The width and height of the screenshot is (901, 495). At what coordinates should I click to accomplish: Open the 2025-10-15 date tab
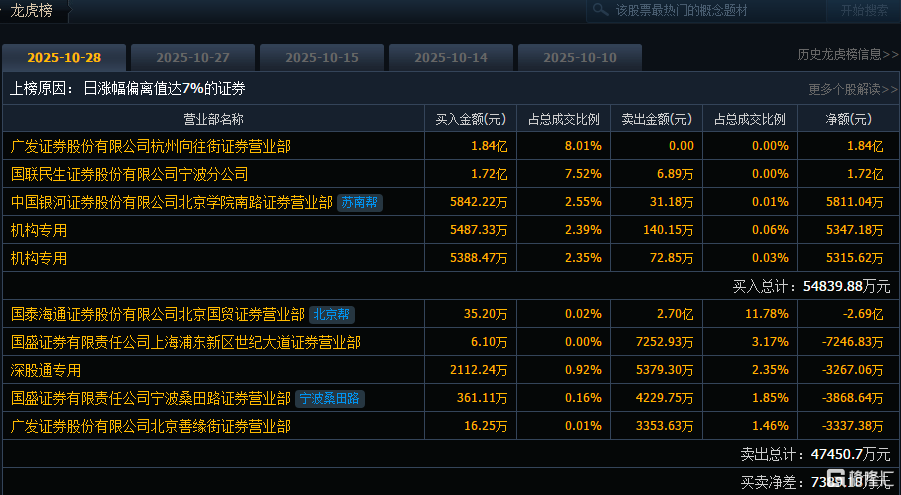pos(321,57)
